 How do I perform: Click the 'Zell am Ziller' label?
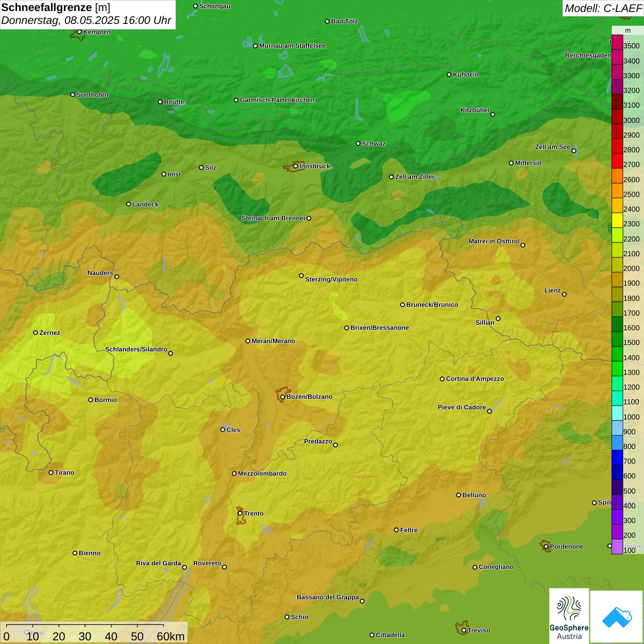[x=414, y=177]
